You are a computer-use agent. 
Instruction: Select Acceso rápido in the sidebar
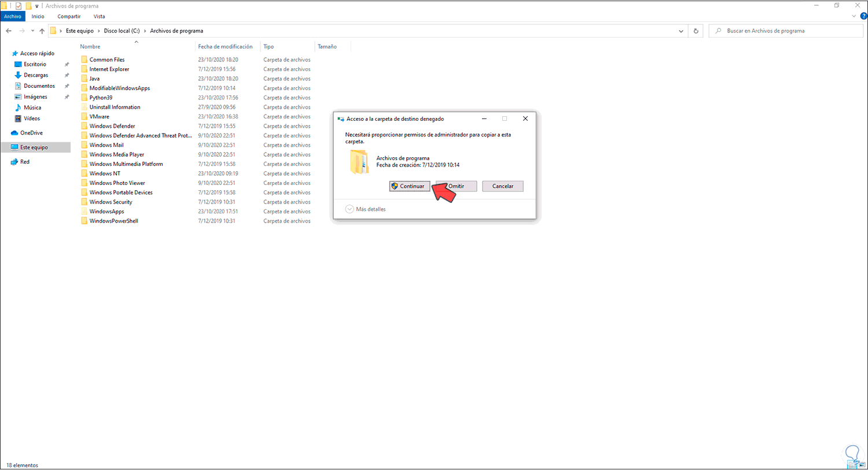[37, 54]
